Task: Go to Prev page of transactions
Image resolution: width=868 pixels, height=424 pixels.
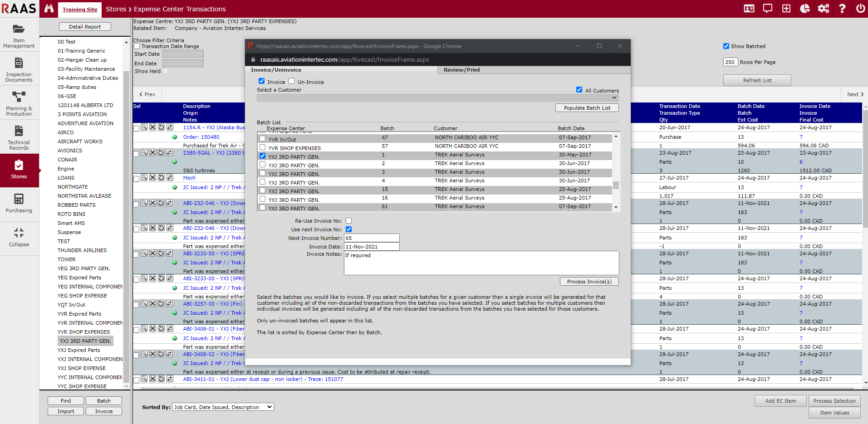Action: [147, 94]
